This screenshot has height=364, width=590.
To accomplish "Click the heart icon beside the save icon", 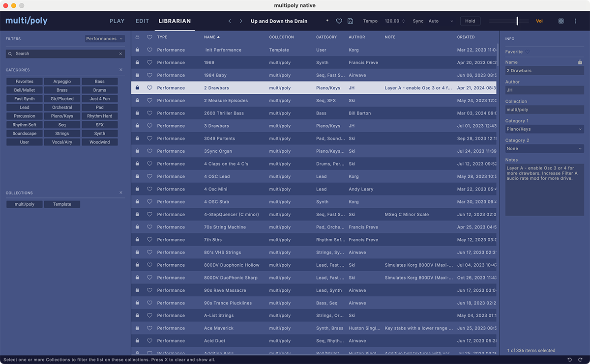I will click(x=339, y=21).
